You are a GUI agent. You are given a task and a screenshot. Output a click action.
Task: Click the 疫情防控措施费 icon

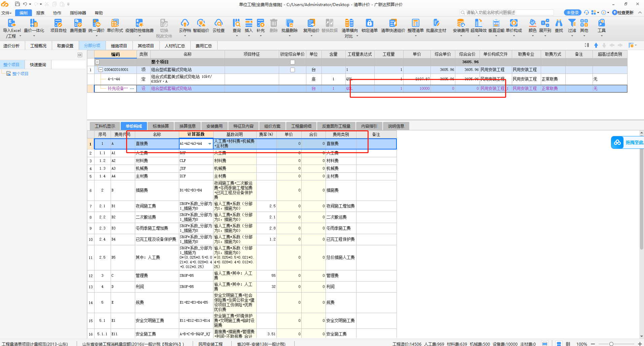click(x=139, y=23)
